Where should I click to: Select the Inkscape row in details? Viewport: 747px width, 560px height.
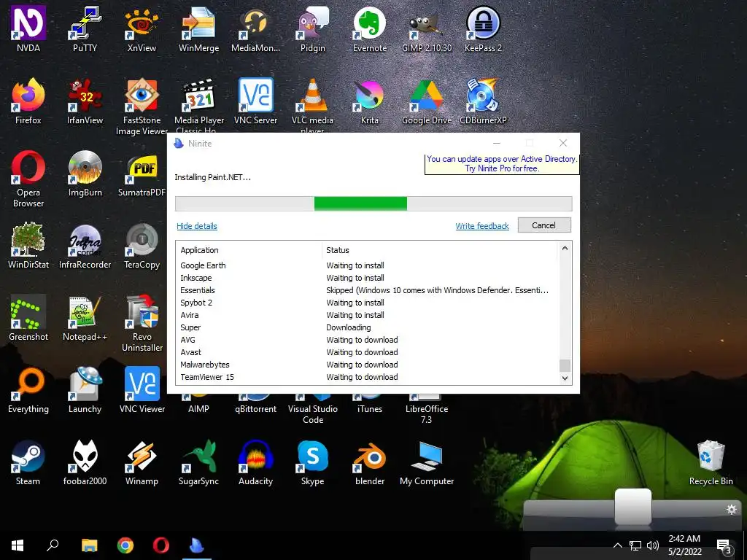pyautogui.click(x=367, y=278)
